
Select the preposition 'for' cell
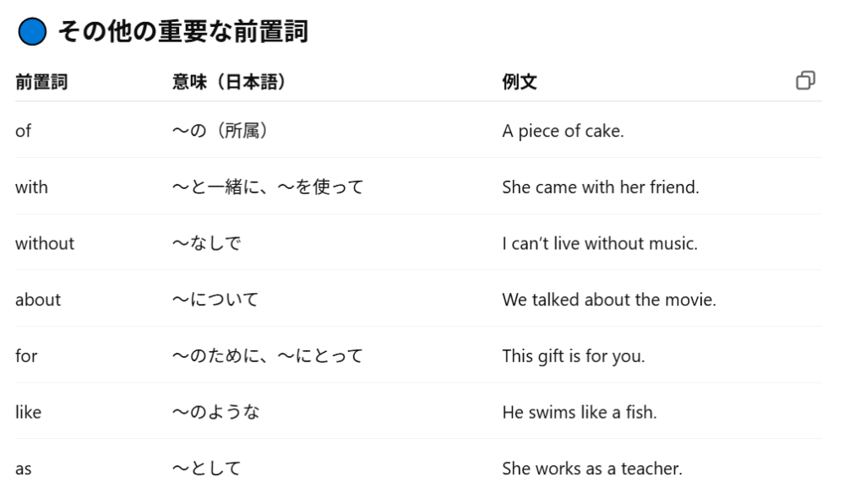(x=26, y=356)
